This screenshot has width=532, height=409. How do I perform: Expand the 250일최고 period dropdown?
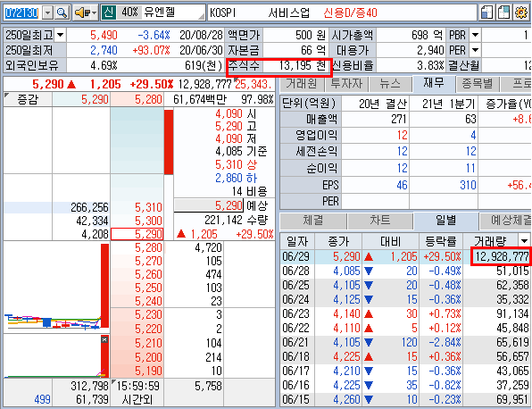coord(60,35)
